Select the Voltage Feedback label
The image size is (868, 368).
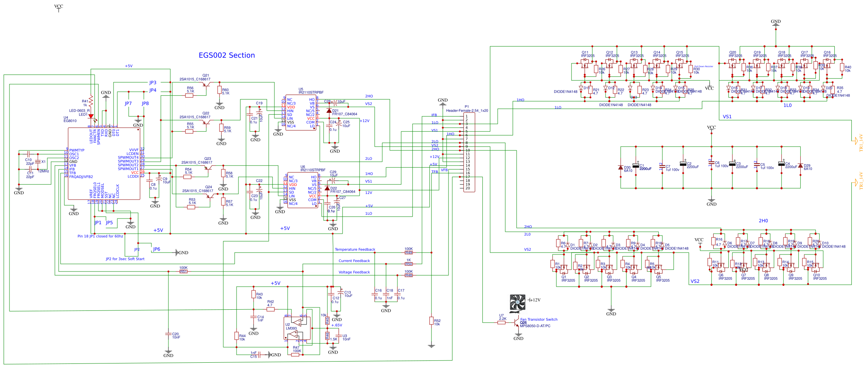tap(354, 272)
